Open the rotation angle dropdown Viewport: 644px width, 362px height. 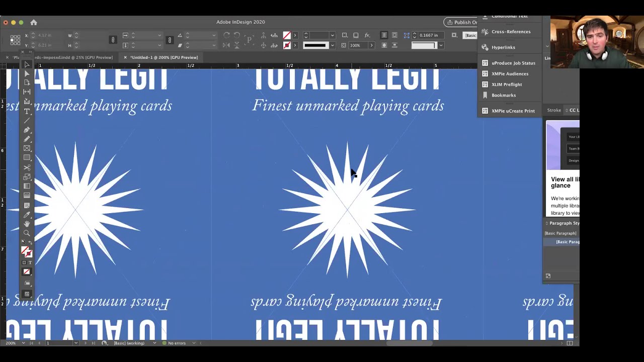tap(214, 35)
